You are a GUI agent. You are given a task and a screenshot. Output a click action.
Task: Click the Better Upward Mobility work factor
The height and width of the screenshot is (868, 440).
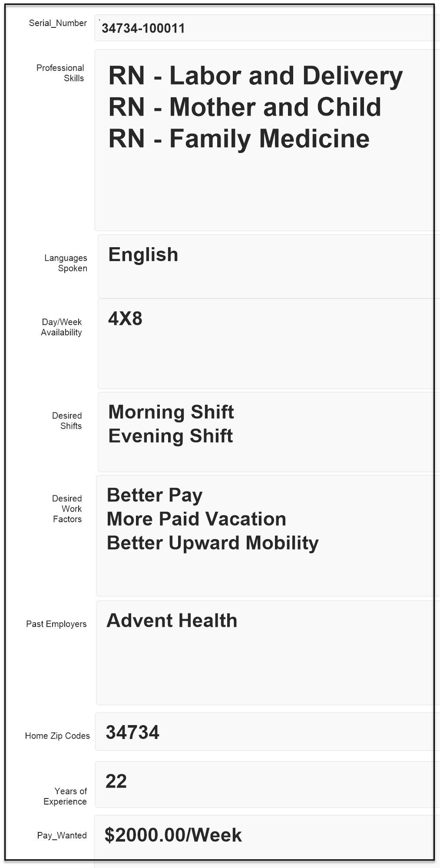click(x=212, y=543)
